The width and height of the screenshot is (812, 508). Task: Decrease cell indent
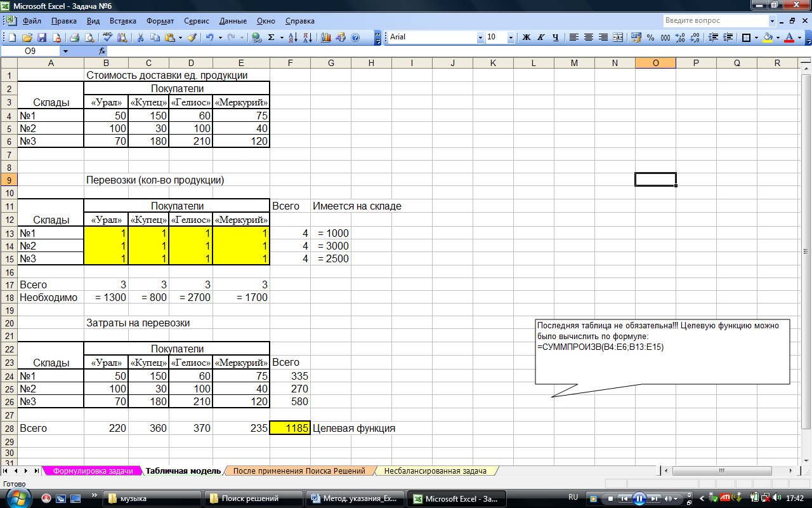point(713,37)
